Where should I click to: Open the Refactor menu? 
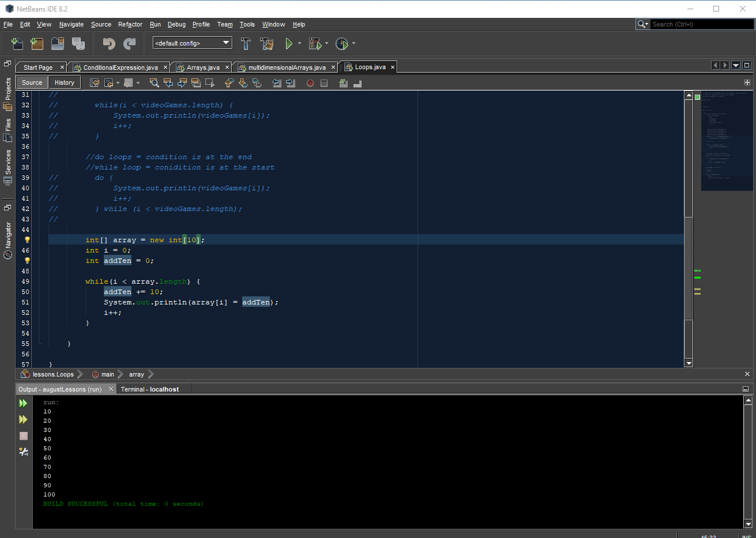click(x=130, y=24)
